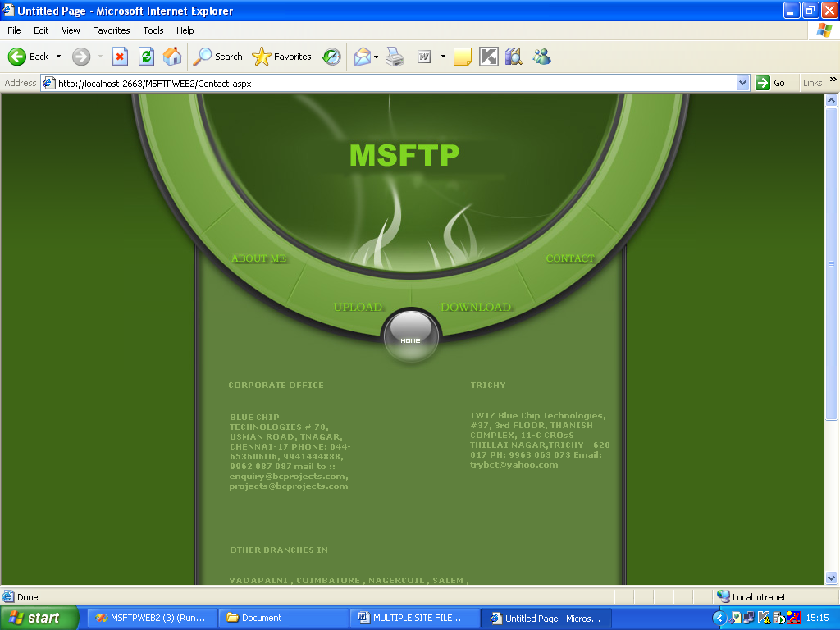Click the Stop loading icon
The height and width of the screenshot is (630, 840).
click(120, 57)
